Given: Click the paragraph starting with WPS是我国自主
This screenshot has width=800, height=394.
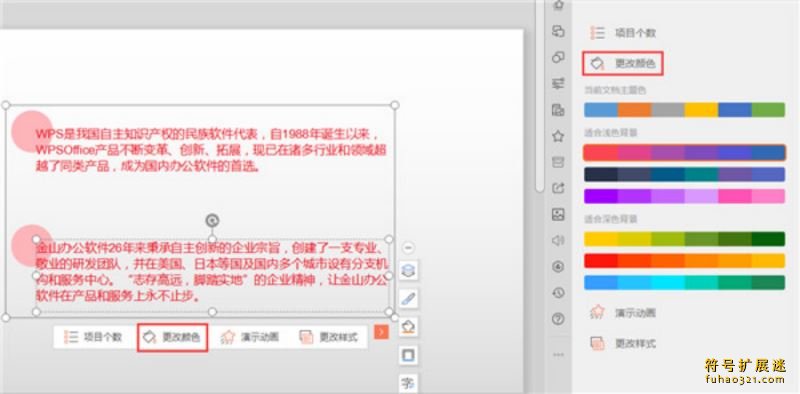Looking at the screenshot, I should [x=211, y=150].
